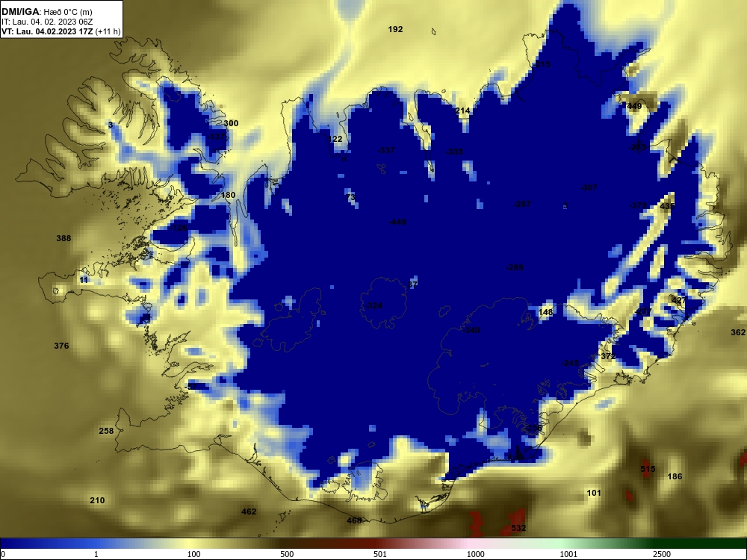The image size is (747, 560).
Task: Click the map value 73
Action: click(x=350, y=197)
